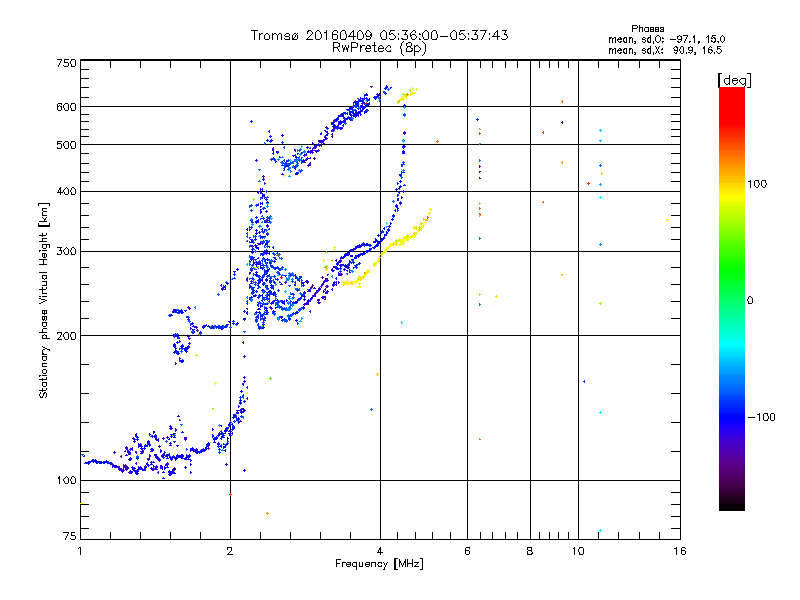This screenshot has width=800, height=600.
Task: Click the y-axis '100' tick label
Action: tap(66, 480)
